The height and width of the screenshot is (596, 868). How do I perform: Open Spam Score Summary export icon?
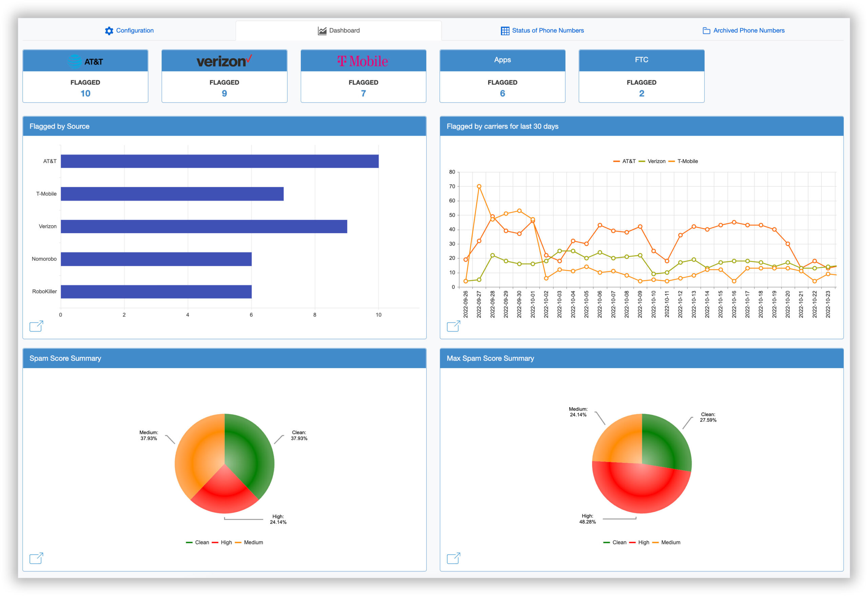pyautogui.click(x=36, y=558)
